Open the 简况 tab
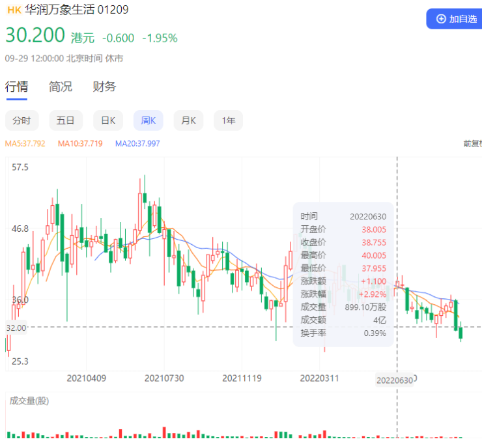The image size is (482, 448). pos(61,87)
